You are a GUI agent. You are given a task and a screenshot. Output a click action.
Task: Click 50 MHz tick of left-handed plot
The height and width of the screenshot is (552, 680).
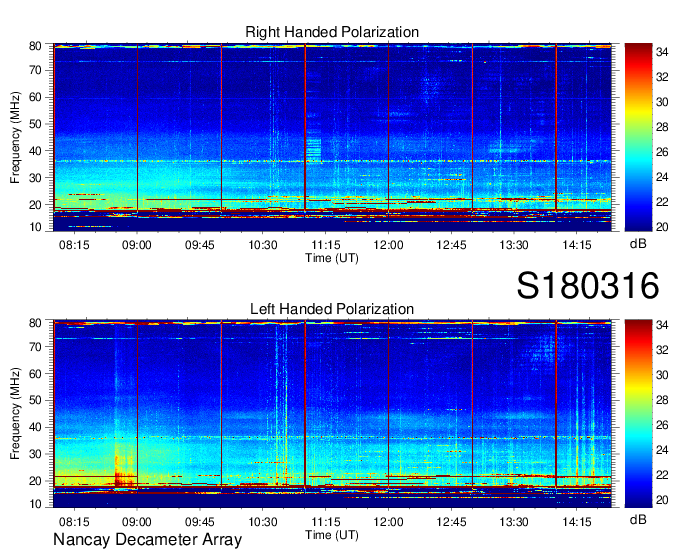36,400
